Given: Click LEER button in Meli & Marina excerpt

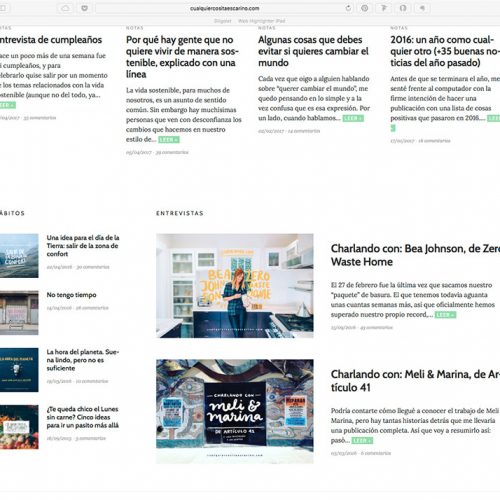Looking at the screenshot, I should pyautogui.click(x=362, y=441).
